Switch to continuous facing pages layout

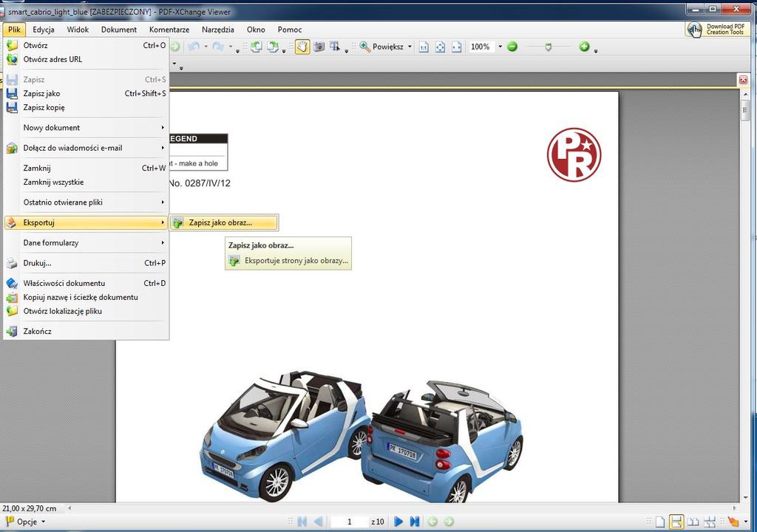(x=710, y=522)
